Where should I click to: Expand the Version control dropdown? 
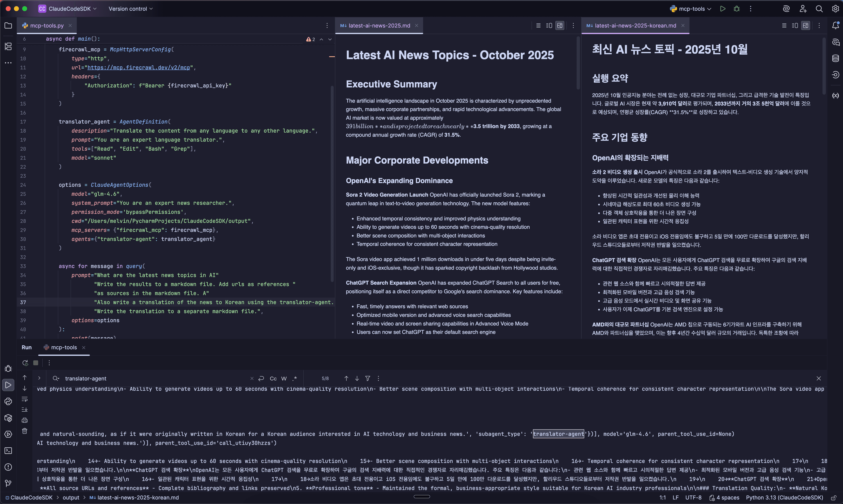[x=130, y=9]
